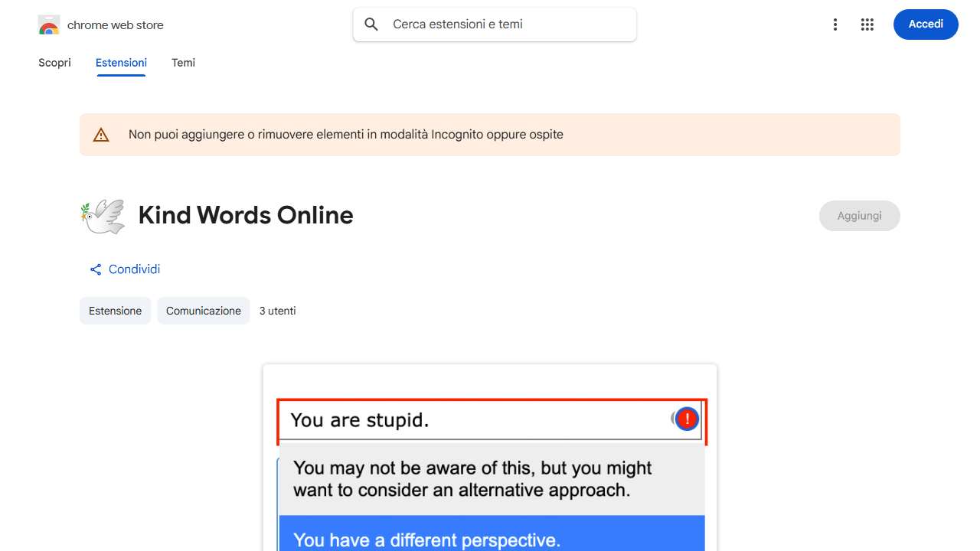Image resolution: width=980 pixels, height=551 pixels.
Task: Click the Chrome Web Store rainbow logo
Action: [x=49, y=25]
